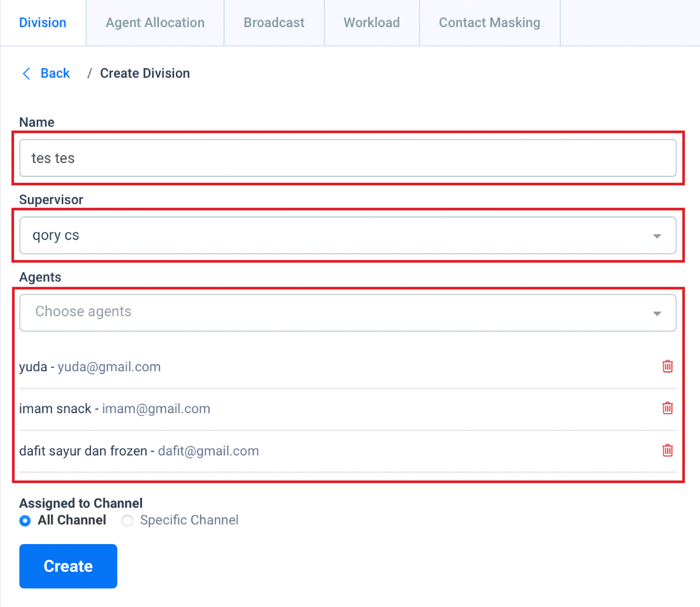This screenshot has width=700, height=607.
Task: Remove imam snack using trash icon
Action: [667, 408]
